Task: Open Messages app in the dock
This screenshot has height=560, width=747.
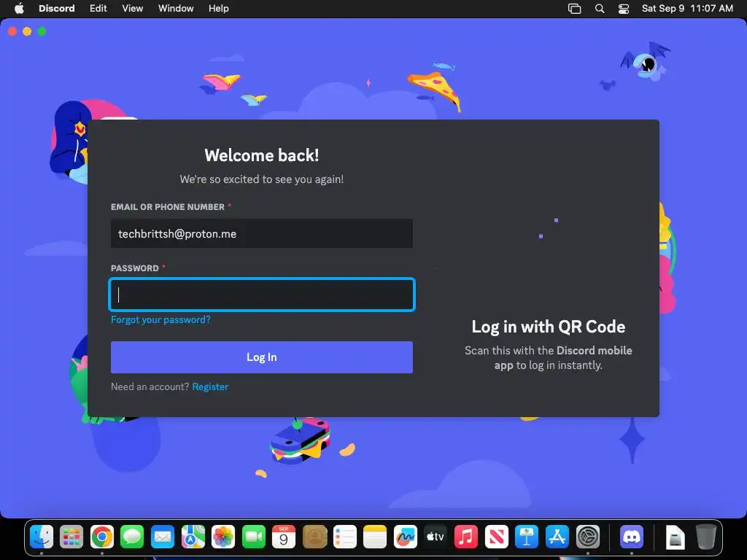Action: click(132, 537)
